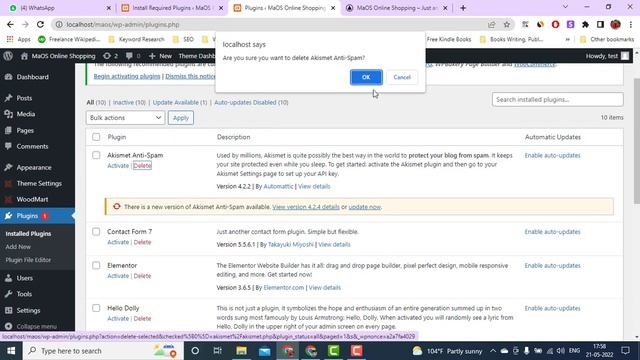Click the browser profile avatar
This screenshot has width=640, height=360.
pyautogui.click(x=615, y=24)
